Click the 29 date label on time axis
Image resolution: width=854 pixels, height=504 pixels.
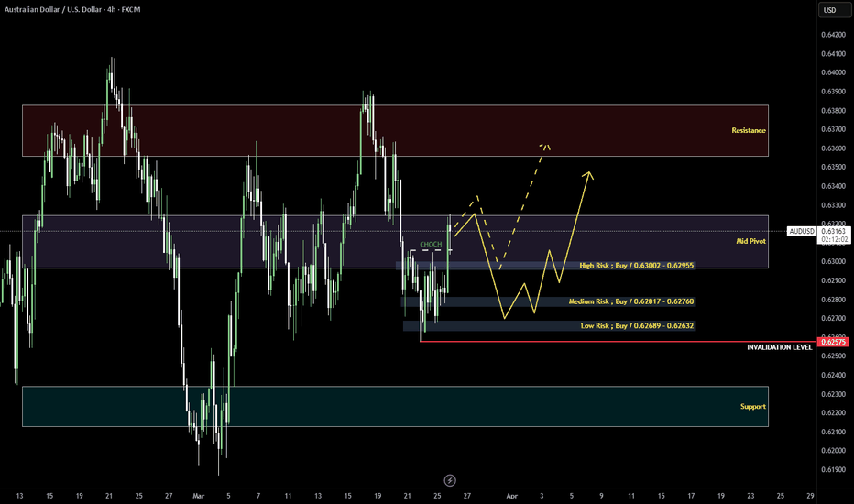tap(810, 496)
